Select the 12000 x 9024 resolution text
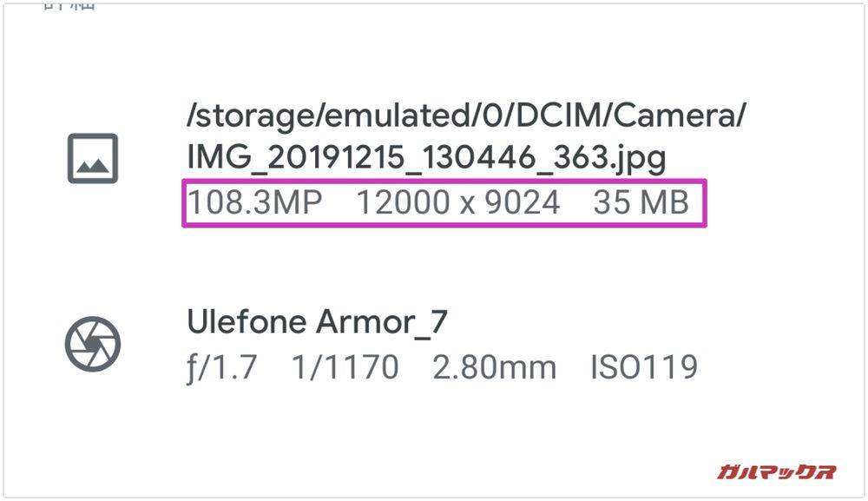Screen dimensions: 868x501 (x=460, y=201)
